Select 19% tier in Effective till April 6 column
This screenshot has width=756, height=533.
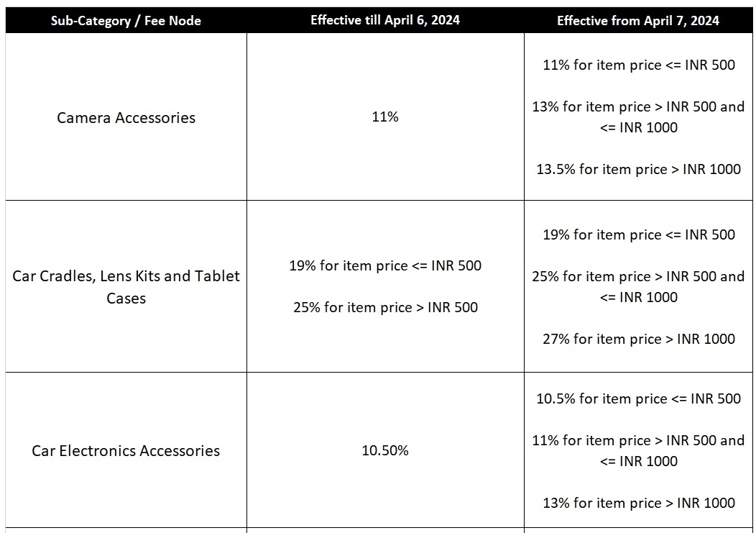click(385, 265)
